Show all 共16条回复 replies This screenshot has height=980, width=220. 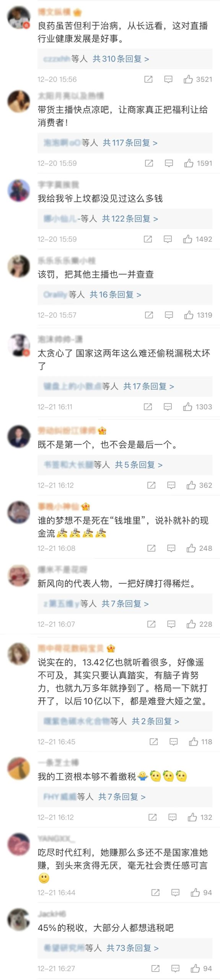click(x=116, y=294)
